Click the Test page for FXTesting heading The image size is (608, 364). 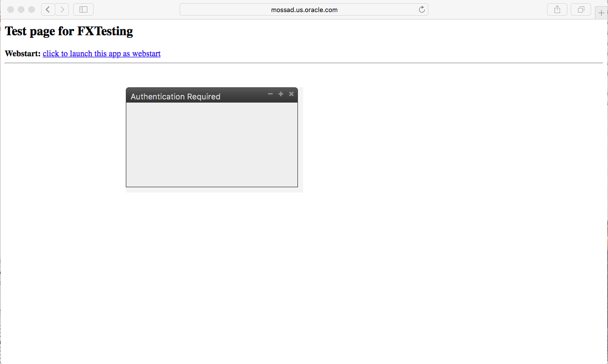[x=69, y=32]
